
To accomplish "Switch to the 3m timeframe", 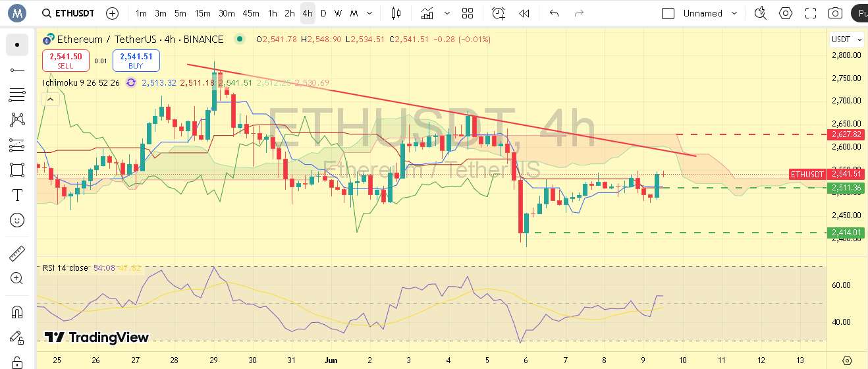I will tap(161, 13).
